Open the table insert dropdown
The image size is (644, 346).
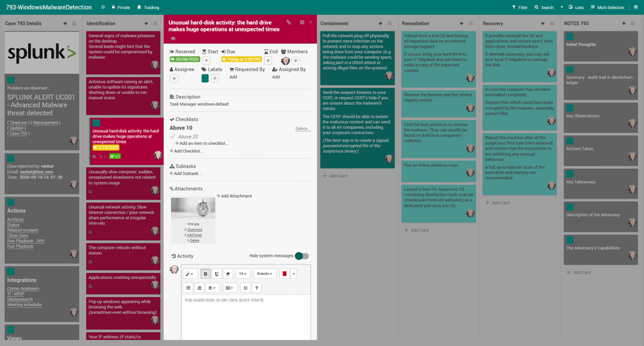click(x=230, y=288)
